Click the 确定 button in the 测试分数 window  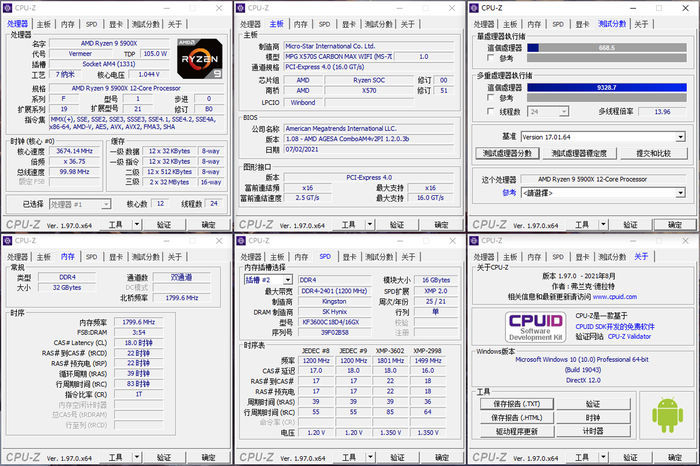[x=675, y=225]
